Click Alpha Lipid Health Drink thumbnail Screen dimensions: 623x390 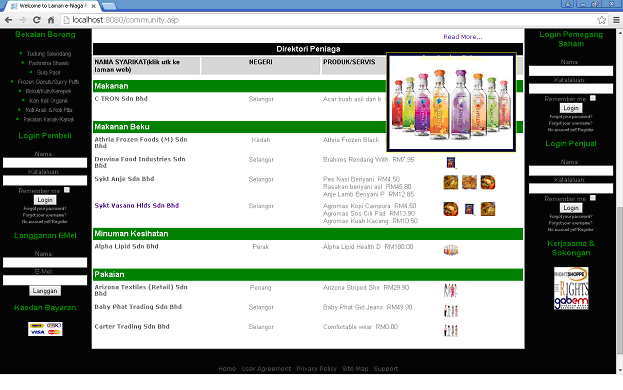click(451, 250)
